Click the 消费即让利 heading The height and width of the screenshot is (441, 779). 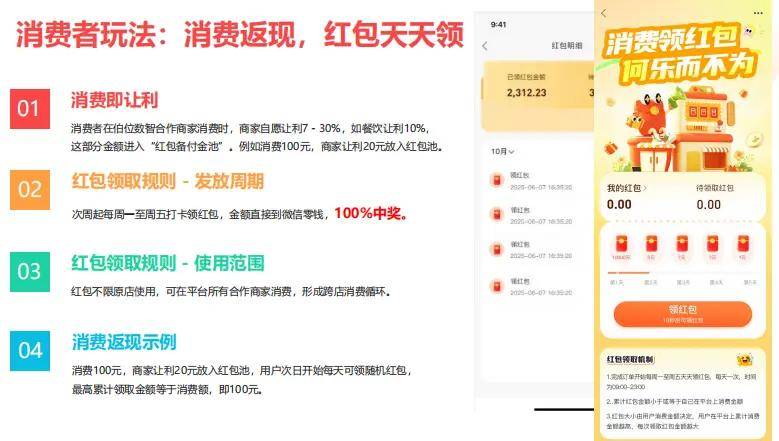pos(114,100)
